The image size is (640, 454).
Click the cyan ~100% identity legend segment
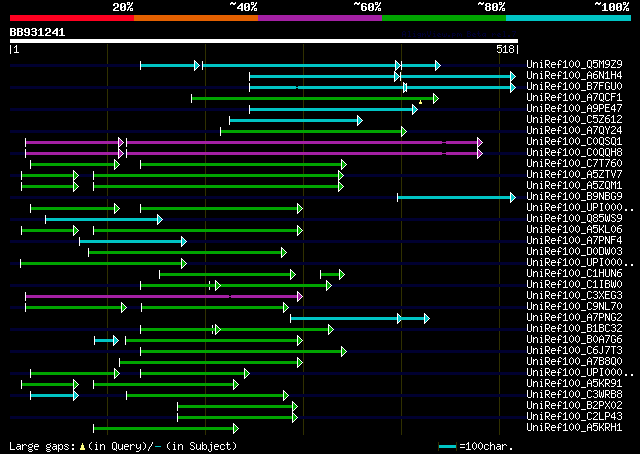coord(569,18)
